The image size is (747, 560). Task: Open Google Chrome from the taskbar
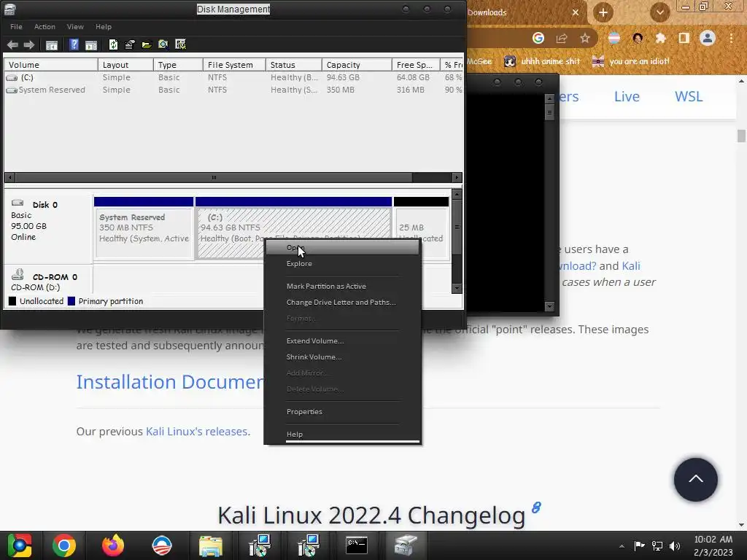[64, 545]
